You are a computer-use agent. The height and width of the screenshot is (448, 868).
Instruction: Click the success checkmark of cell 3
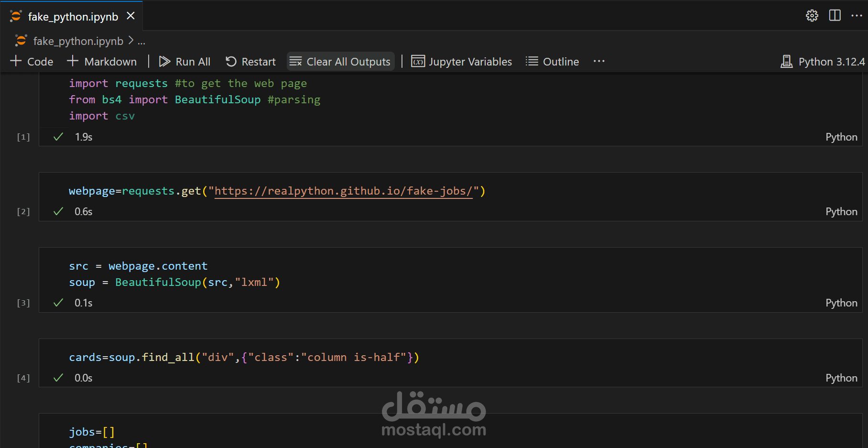pos(58,303)
